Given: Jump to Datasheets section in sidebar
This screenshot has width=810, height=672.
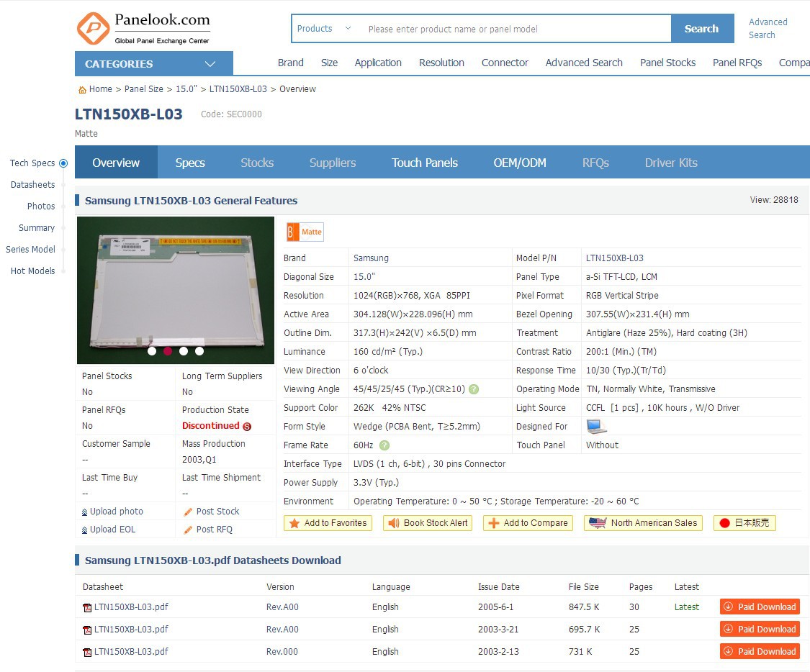Looking at the screenshot, I should (32, 185).
